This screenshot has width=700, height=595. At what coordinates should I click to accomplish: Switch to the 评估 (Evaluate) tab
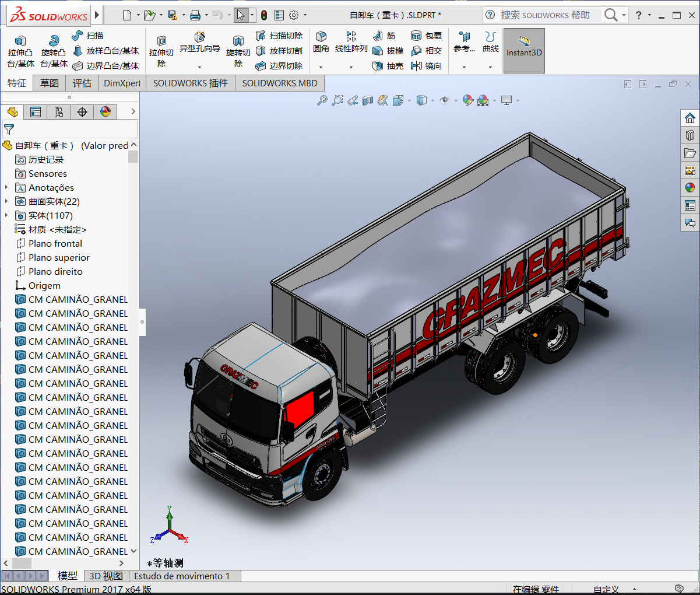(x=82, y=83)
